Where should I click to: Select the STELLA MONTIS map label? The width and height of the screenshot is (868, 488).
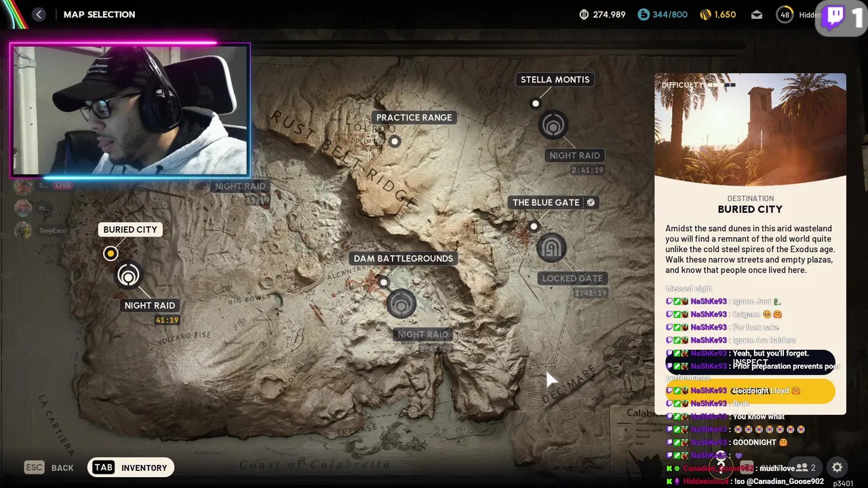point(555,79)
